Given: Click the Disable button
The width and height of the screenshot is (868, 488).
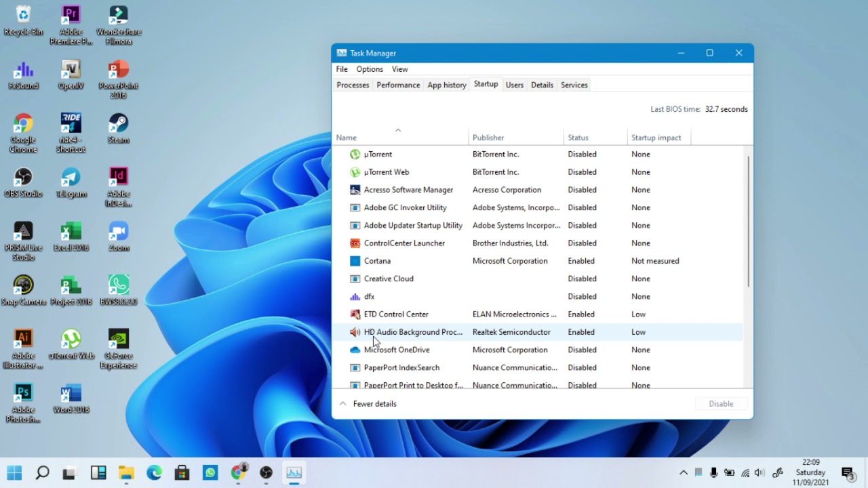Looking at the screenshot, I should [721, 404].
